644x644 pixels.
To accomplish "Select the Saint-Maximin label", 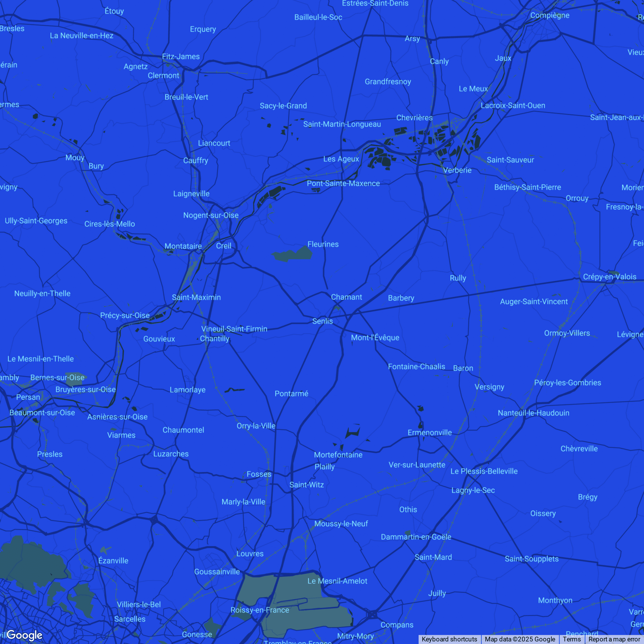I will point(196,297).
